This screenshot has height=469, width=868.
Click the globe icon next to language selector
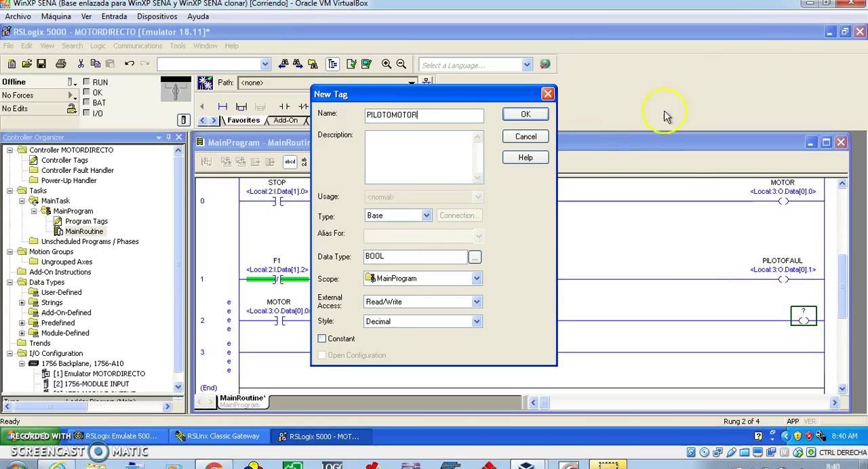pos(545,64)
